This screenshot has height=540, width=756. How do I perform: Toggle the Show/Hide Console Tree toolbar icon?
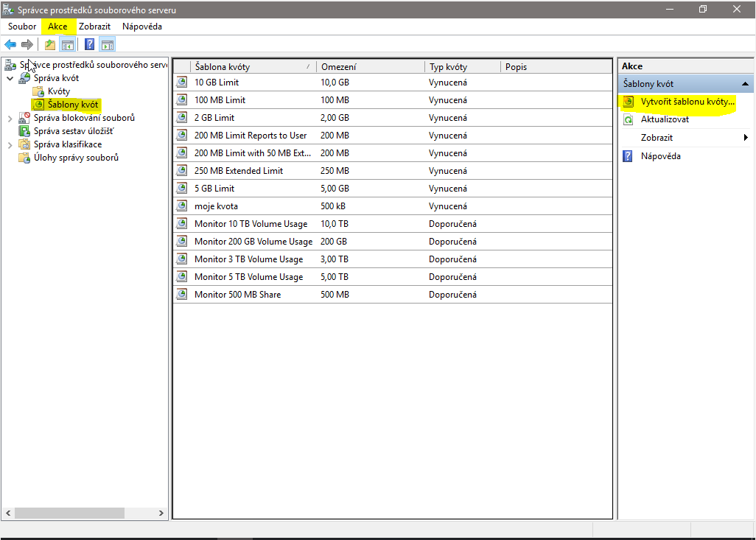67,45
